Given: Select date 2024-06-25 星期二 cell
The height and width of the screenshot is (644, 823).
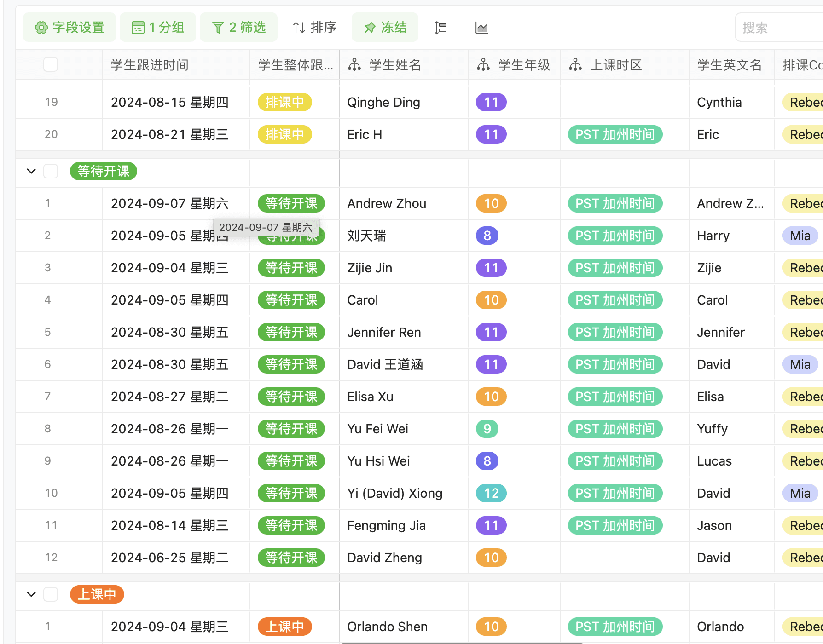Looking at the screenshot, I should pyautogui.click(x=176, y=558).
